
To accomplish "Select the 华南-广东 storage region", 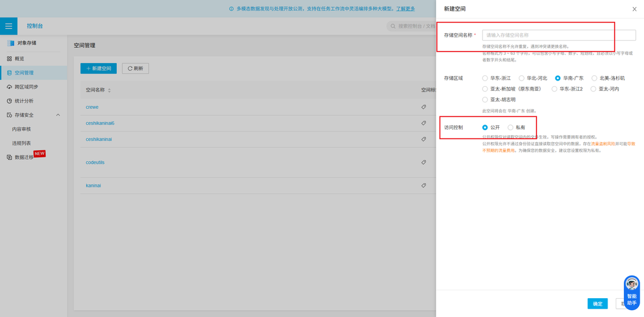I will (558, 78).
